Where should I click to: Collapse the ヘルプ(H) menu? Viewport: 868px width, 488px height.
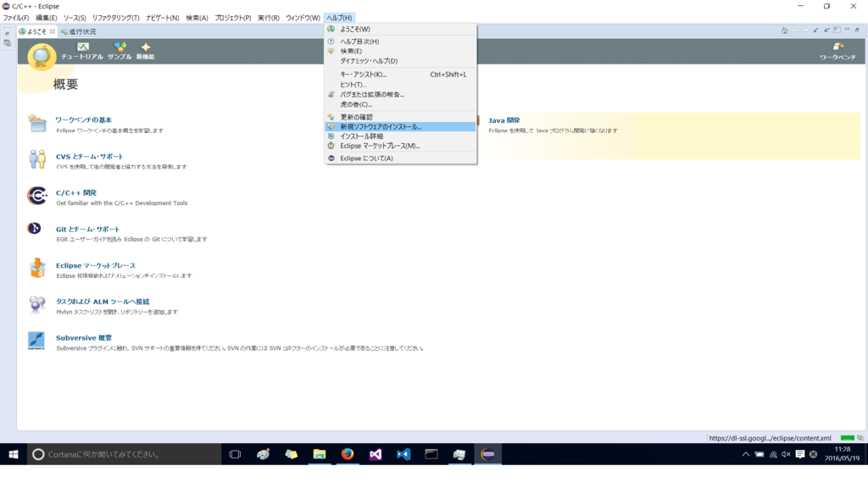tap(339, 18)
